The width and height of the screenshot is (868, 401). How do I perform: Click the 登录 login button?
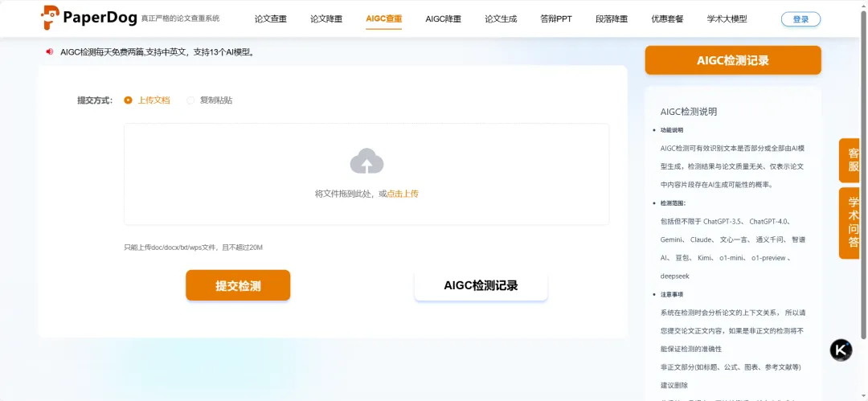800,19
